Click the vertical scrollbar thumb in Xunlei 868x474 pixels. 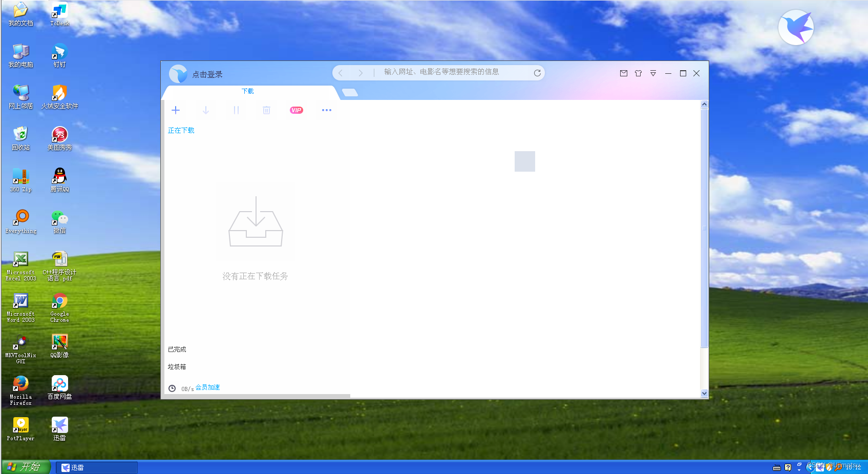704,228
